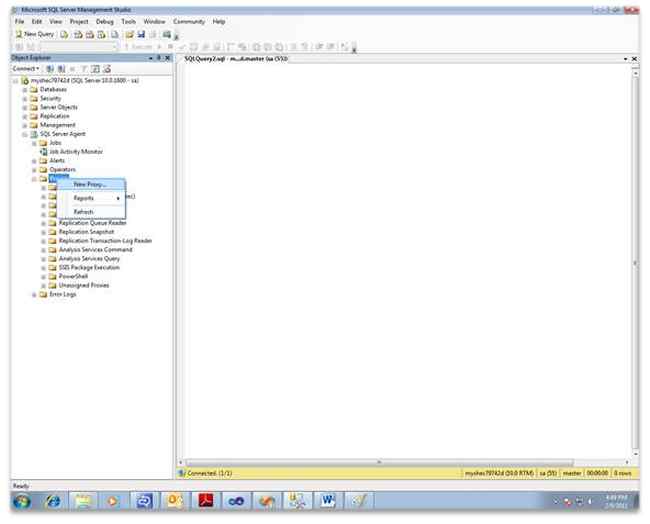Screen dimensions: 650x524
Task: Expand the Alerts folder
Action: coord(34,161)
